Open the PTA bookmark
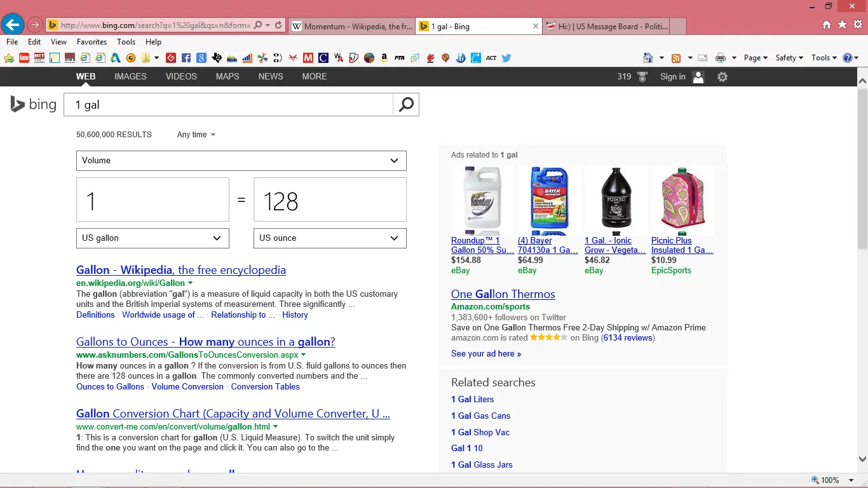 (400, 58)
